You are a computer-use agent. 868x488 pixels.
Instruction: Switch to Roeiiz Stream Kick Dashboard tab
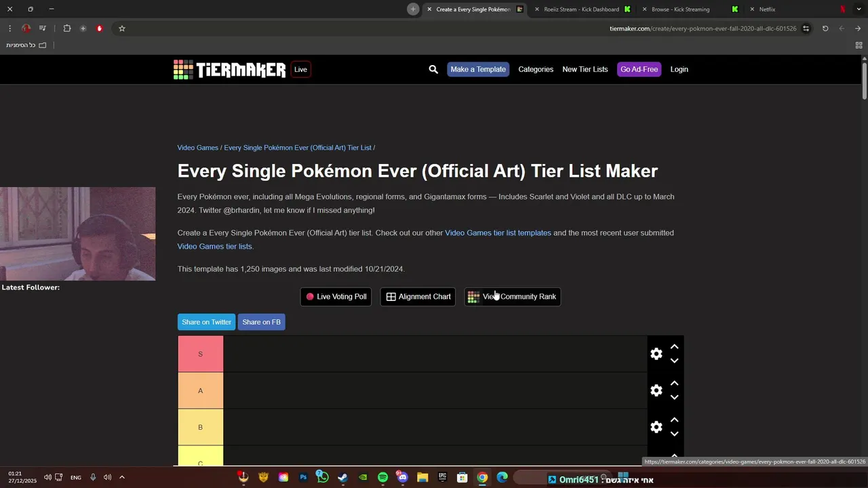(x=581, y=9)
